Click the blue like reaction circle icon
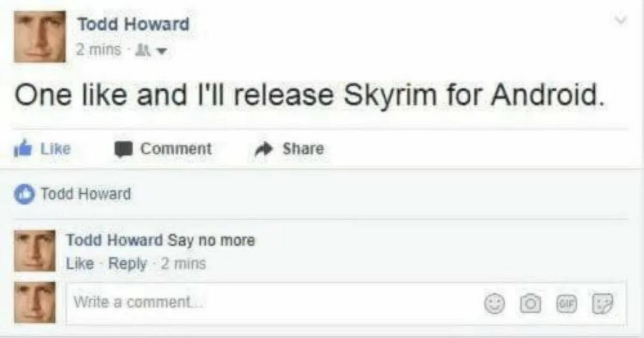Screen dimensions: 644x338 point(24,194)
